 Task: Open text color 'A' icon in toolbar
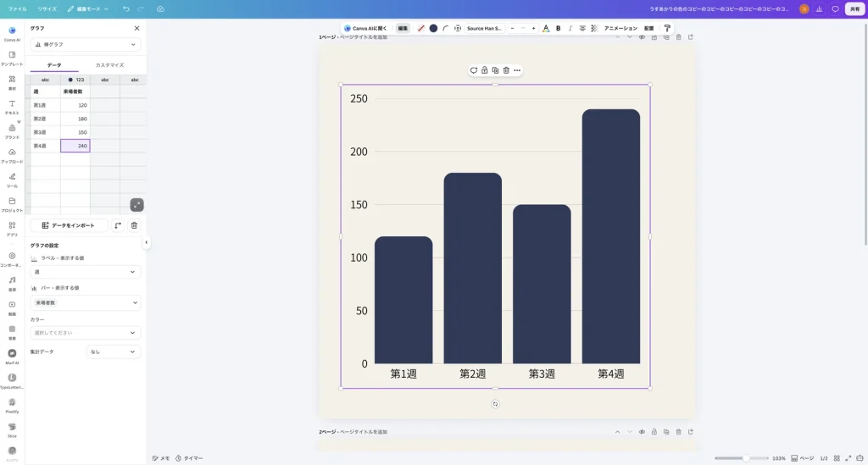point(546,28)
